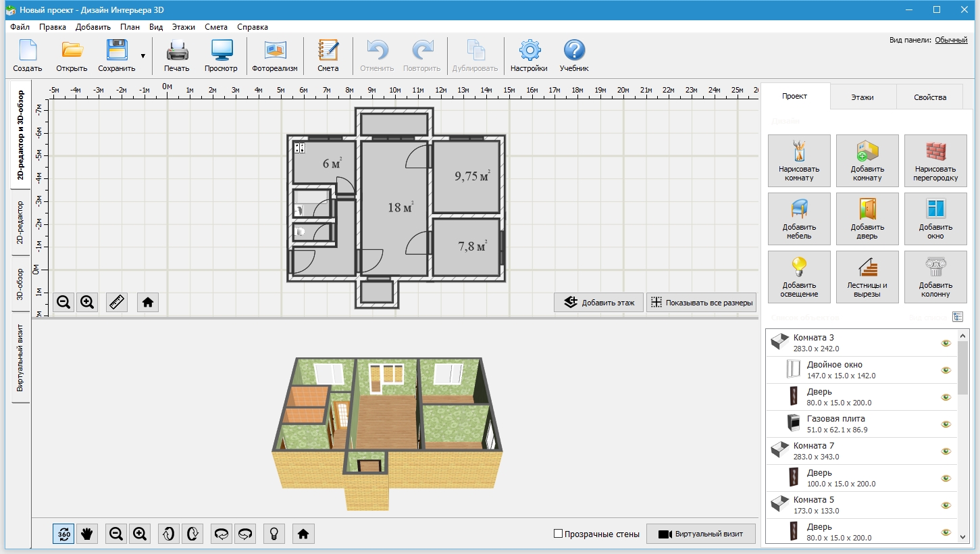Screen dimensions: 980x554
Task: Open the Файл menu
Action: pos(20,27)
